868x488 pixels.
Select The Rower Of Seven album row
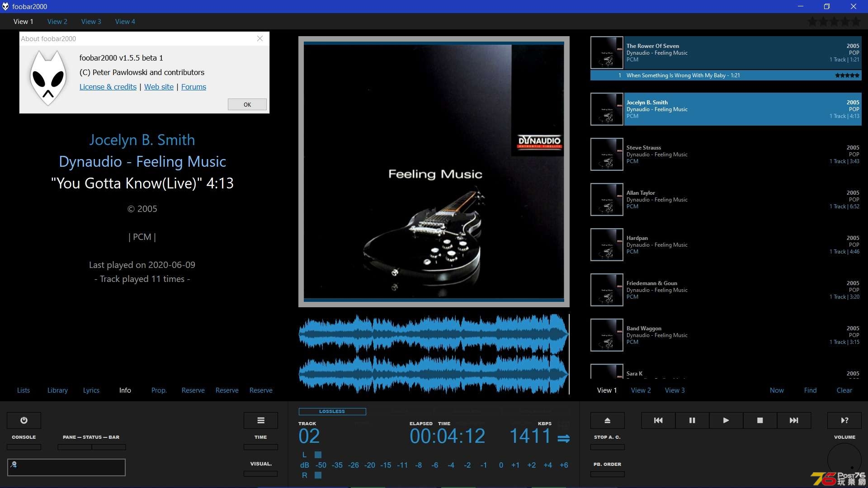coord(726,53)
